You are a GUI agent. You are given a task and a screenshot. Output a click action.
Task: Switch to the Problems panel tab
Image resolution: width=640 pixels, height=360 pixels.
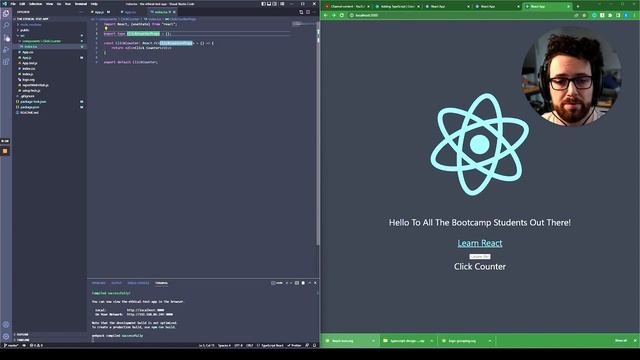[x=98, y=283]
